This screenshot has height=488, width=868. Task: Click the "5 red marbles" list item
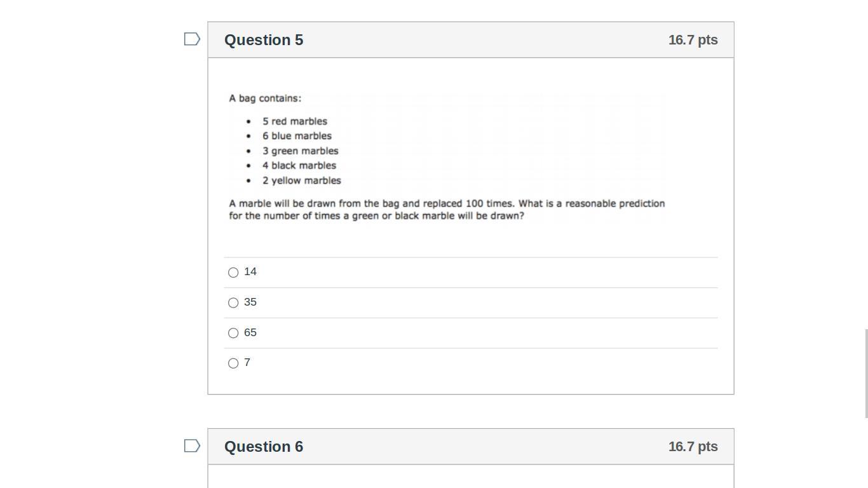[x=295, y=121]
